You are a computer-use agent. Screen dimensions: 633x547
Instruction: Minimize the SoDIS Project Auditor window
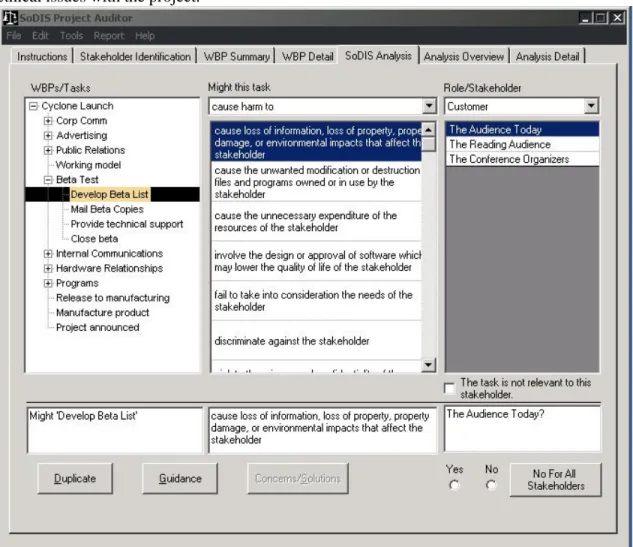pos(585,18)
